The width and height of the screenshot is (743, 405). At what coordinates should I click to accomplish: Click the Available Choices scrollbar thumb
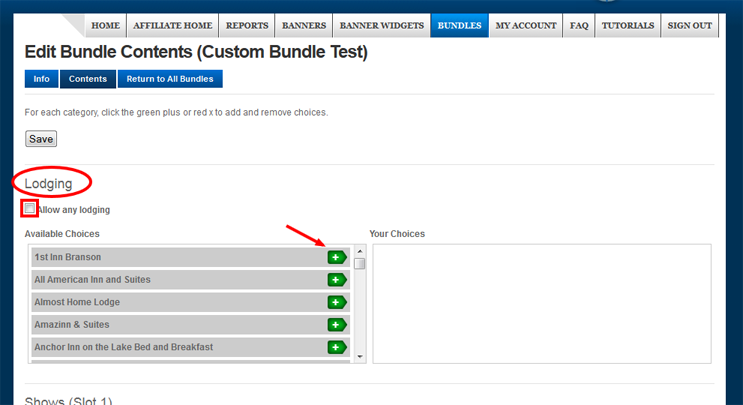(360, 263)
